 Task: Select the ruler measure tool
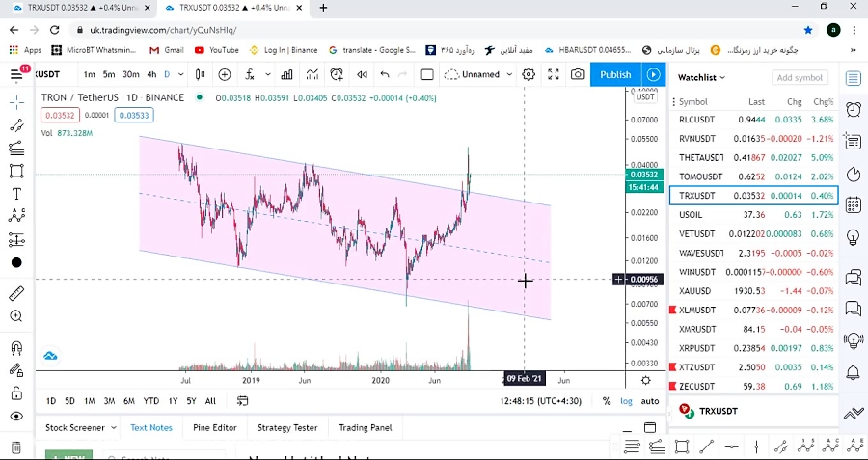[16, 293]
